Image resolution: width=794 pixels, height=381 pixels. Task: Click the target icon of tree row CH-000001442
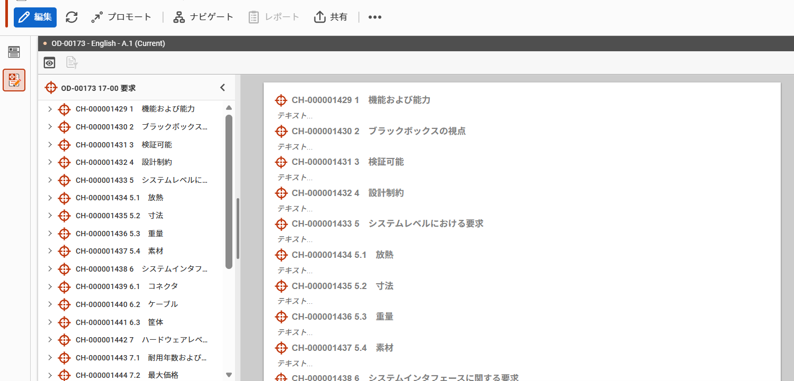click(64, 340)
